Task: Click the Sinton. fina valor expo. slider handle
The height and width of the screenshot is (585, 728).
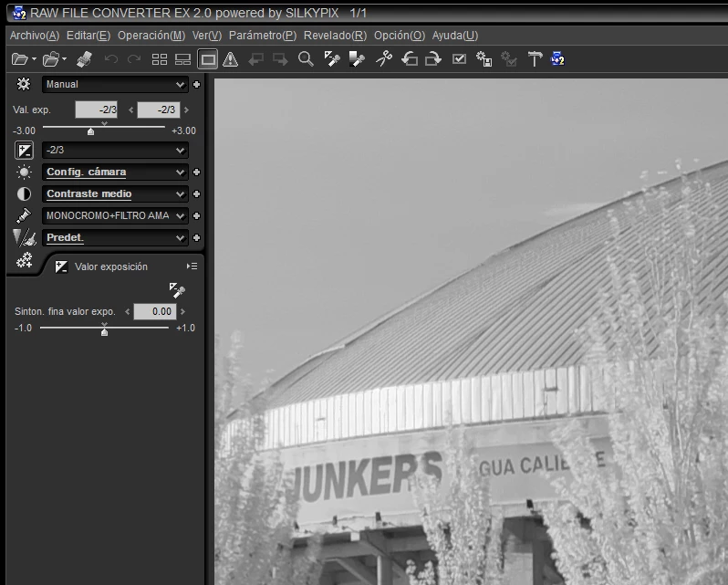Action: coord(105,332)
